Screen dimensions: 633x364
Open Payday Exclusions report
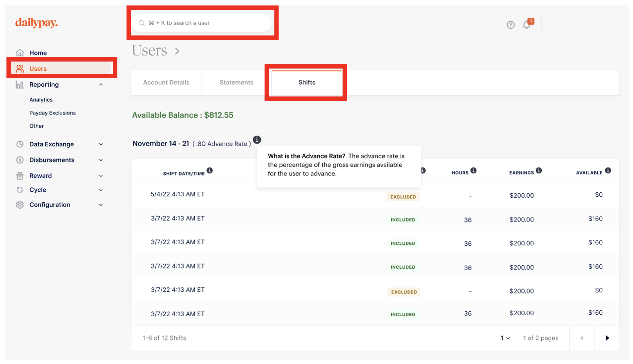(x=52, y=113)
